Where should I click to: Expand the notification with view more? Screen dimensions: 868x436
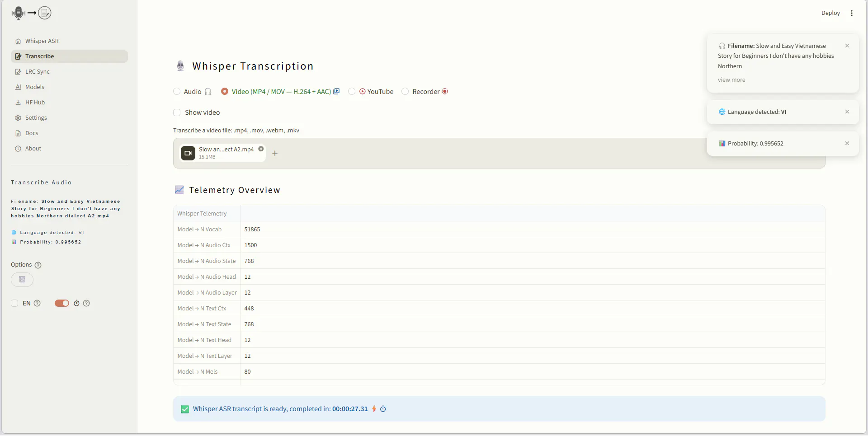tap(731, 80)
